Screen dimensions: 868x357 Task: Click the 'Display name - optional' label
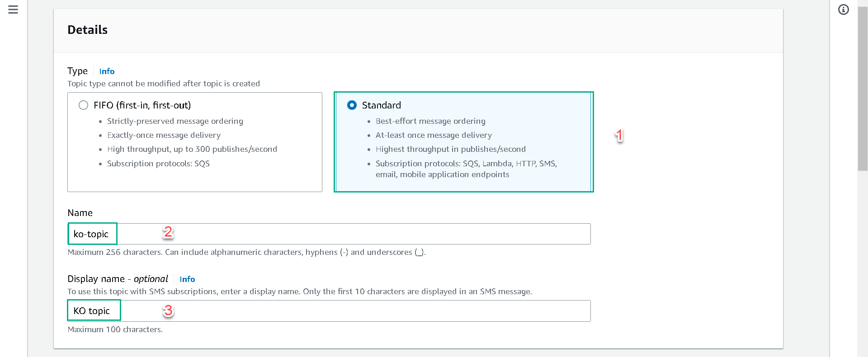click(118, 279)
